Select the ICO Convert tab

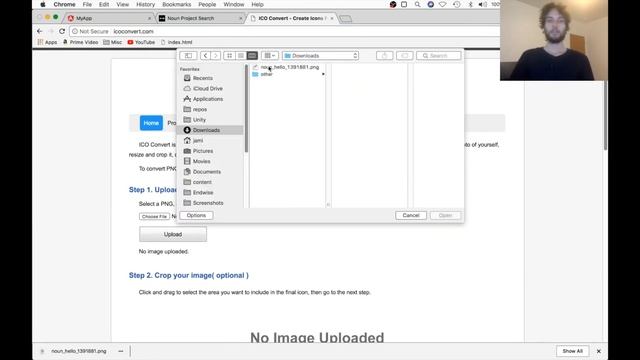click(x=292, y=18)
